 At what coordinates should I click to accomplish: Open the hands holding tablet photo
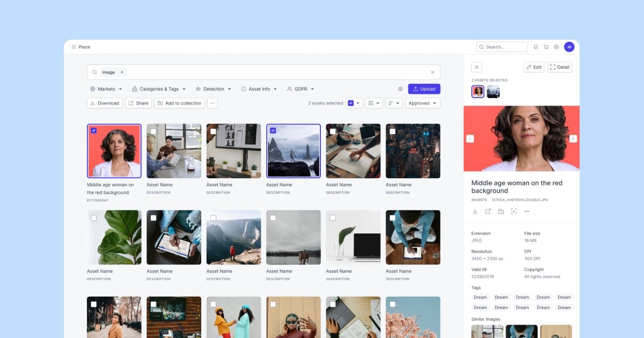coord(174,237)
